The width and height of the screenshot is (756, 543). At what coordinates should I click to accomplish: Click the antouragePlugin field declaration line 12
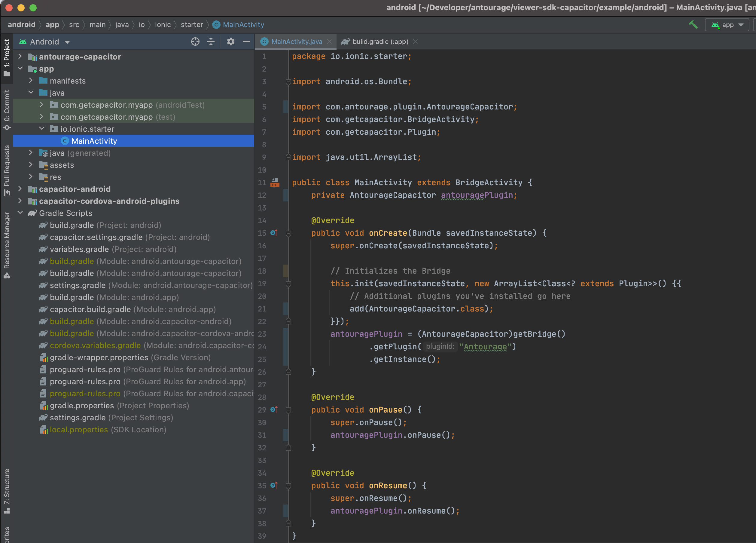tap(476, 195)
